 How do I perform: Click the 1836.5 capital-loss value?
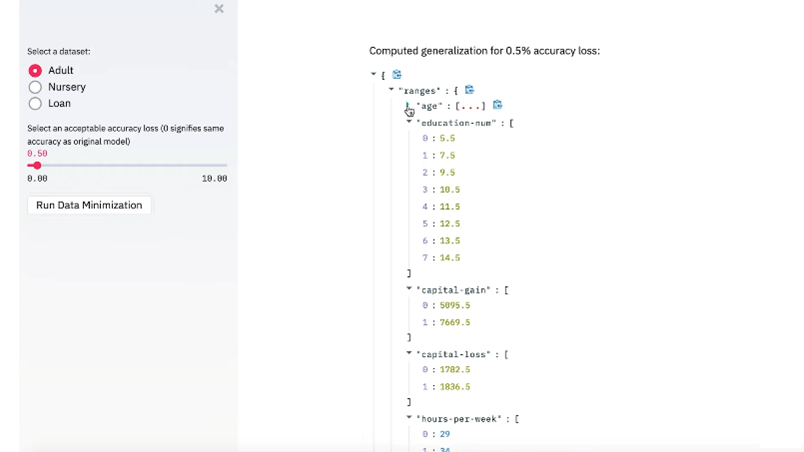tap(453, 387)
